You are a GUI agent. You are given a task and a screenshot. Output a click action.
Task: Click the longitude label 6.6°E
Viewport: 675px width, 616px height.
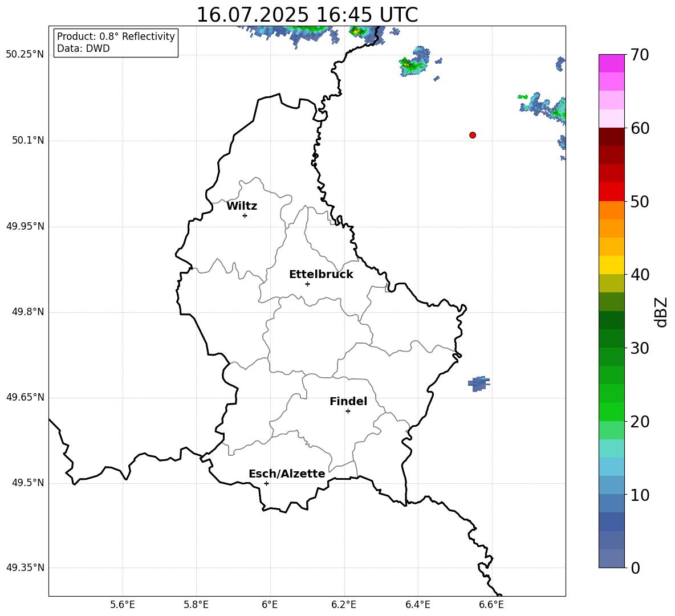[491, 605]
